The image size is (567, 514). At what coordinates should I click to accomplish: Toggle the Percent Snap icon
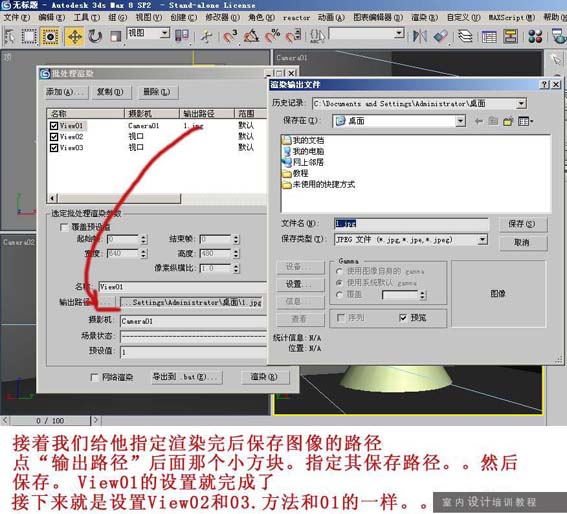click(x=272, y=37)
